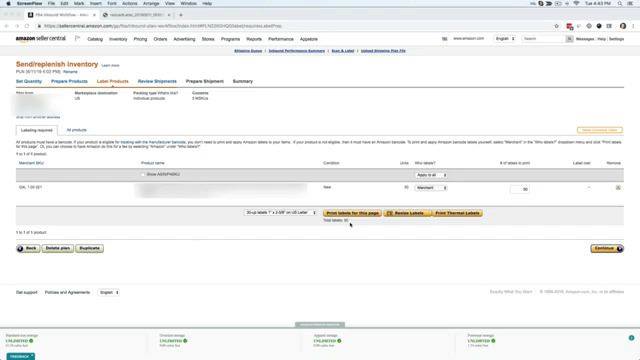Click the green check beside Oversize storage
The height and width of the screenshot is (360, 640).
tap(185, 341)
